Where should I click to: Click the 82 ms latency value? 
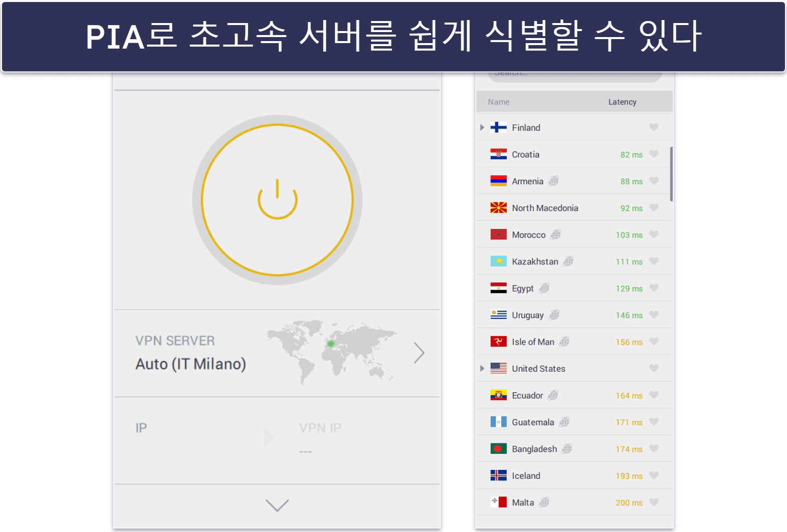631,155
